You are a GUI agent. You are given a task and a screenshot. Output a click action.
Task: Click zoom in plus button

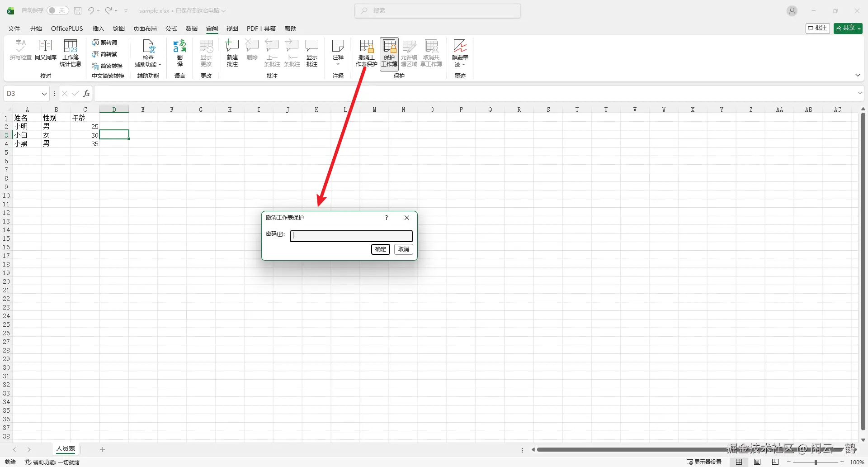pyautogui.click(x=842, y=462)
